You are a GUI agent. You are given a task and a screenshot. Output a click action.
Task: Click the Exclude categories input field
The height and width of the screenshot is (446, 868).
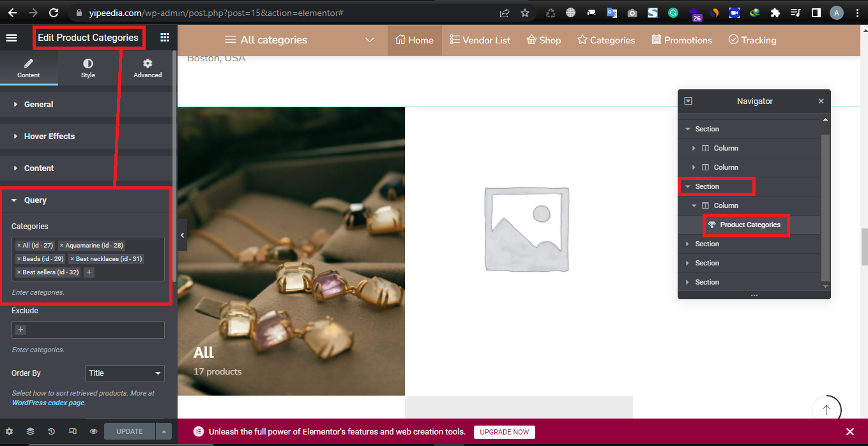(88, 330)
